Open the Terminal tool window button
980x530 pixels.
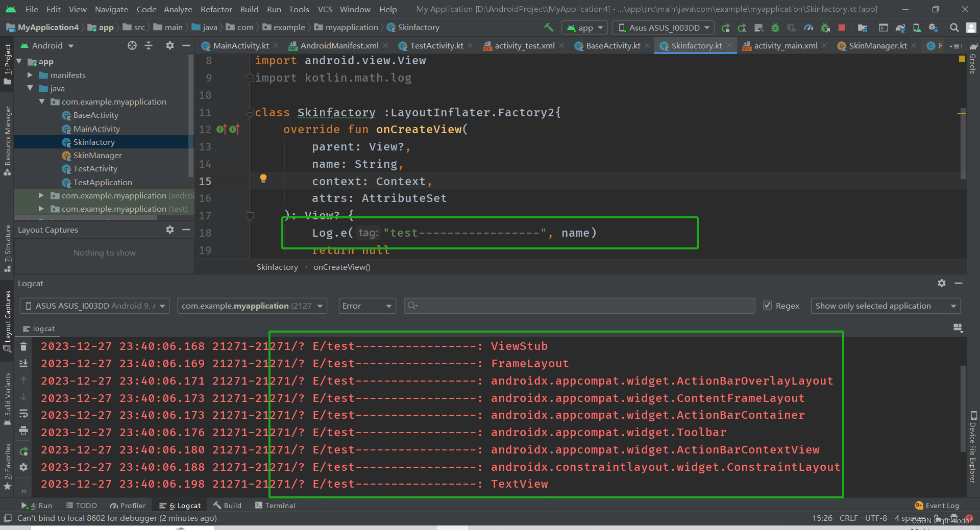pyautogui.click(x=275, y=506)
